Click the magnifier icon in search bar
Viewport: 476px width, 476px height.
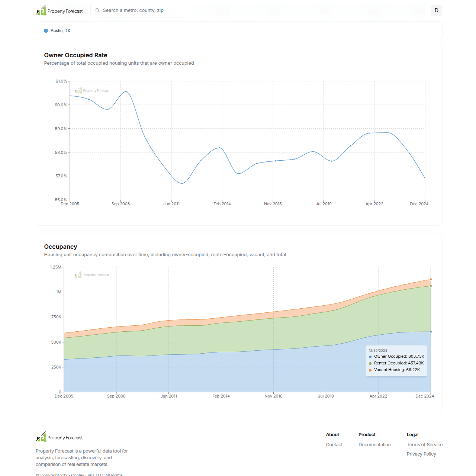point(97,10)
